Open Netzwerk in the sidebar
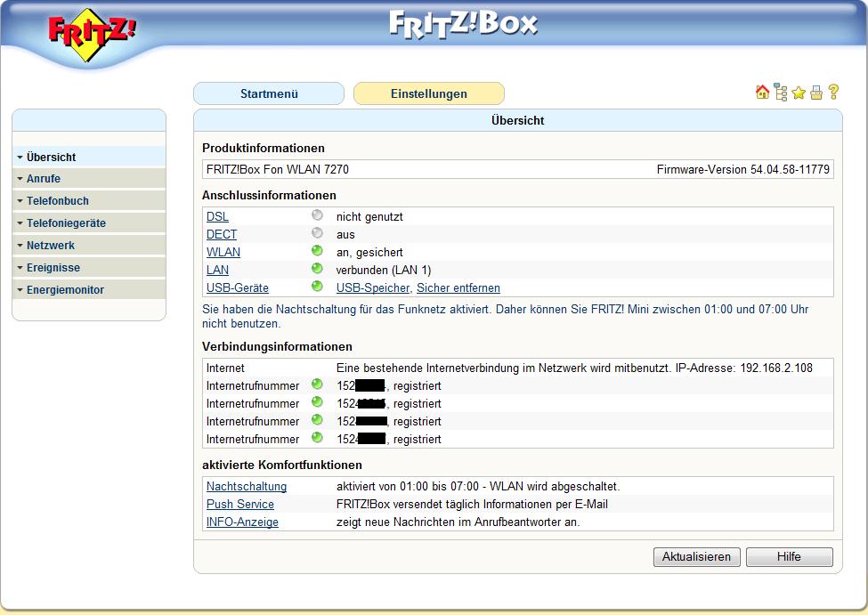Screen dimensions: 868x615 coord(89,246)
